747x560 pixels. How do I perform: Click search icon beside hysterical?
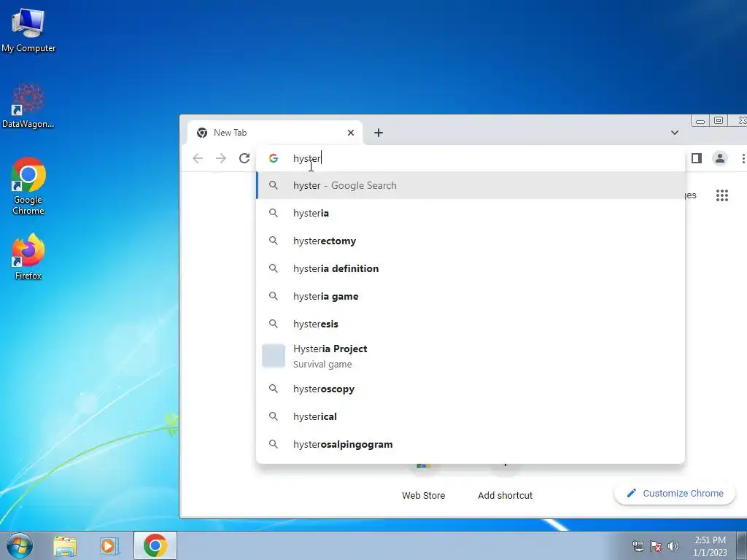274,416
